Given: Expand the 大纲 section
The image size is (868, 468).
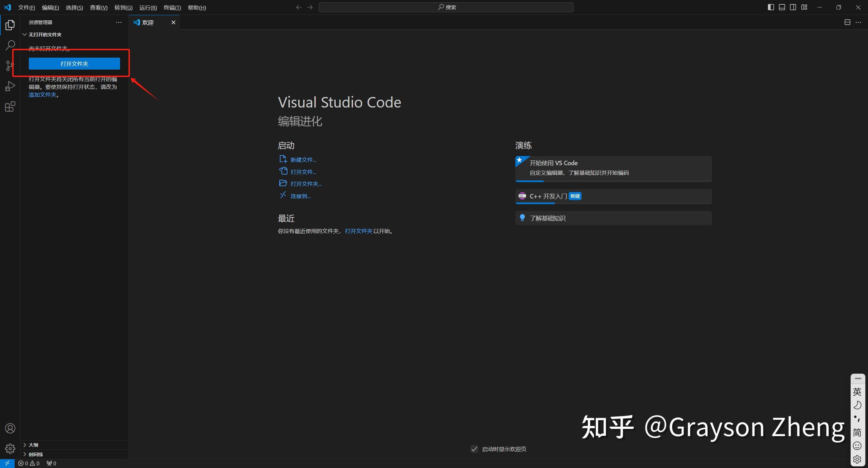Looking at the screenshot, I should pos(75,445).
